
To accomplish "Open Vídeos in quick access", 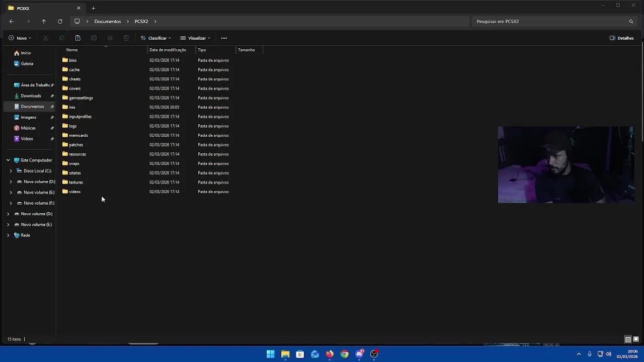I will 27,139.
